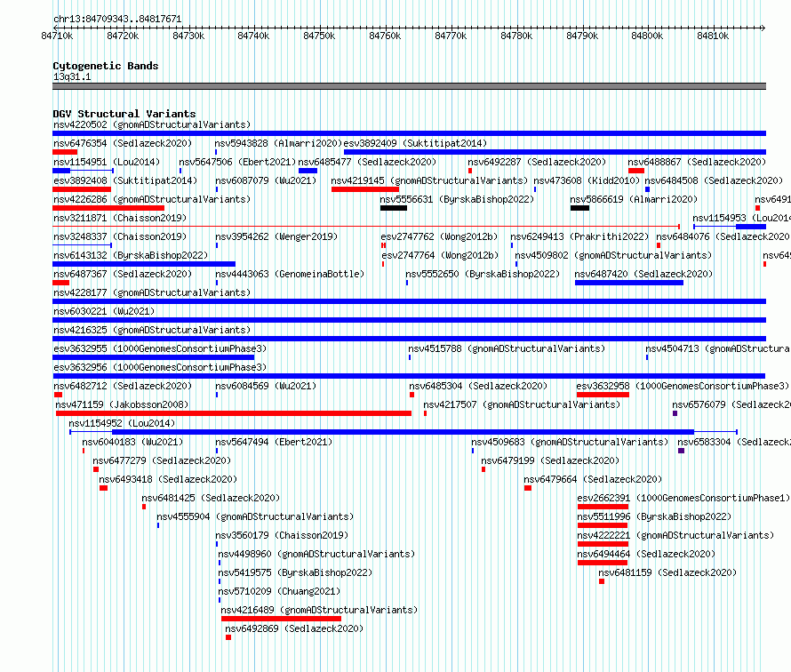The image size is (791, 672).
Task: Select the 13q31.1 cytogenetic band bar
Action: (x=409, y=86)
